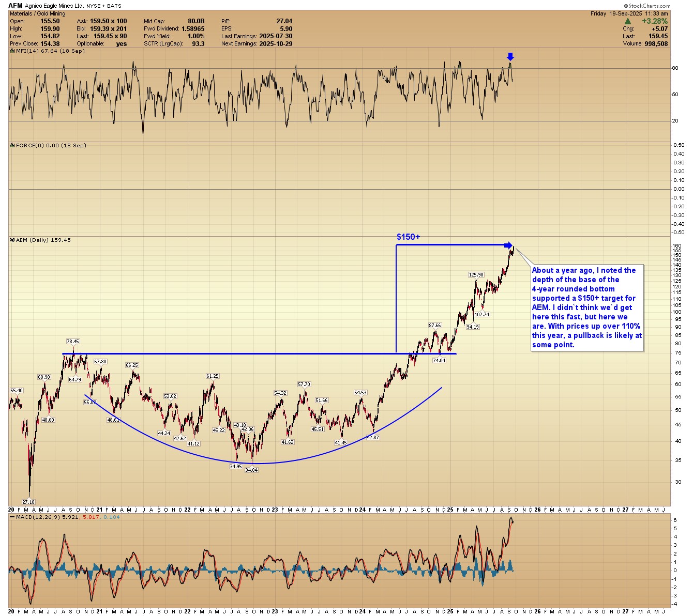
Task: Click the legend line marker before MACD(12,26,9)
Action: (12, 517)
